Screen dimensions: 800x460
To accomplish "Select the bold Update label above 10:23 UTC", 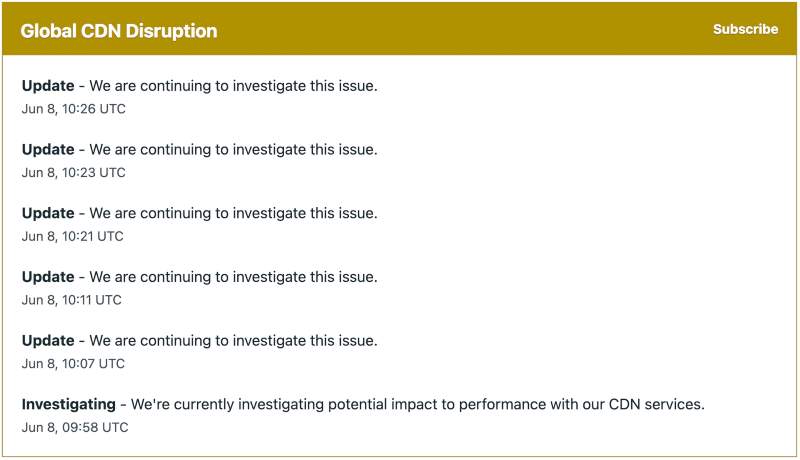I will pos(48,150).
